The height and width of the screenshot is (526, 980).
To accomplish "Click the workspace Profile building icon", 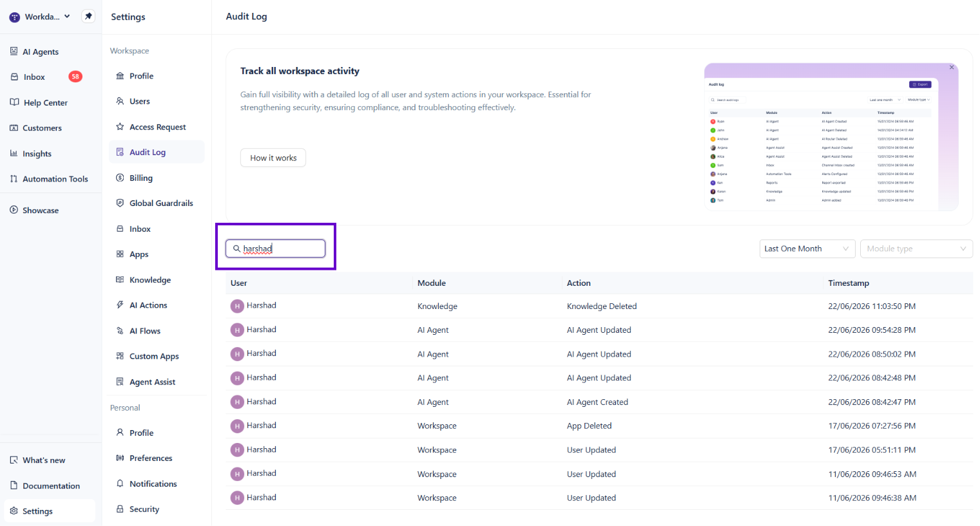I will (x=120, y=76).
